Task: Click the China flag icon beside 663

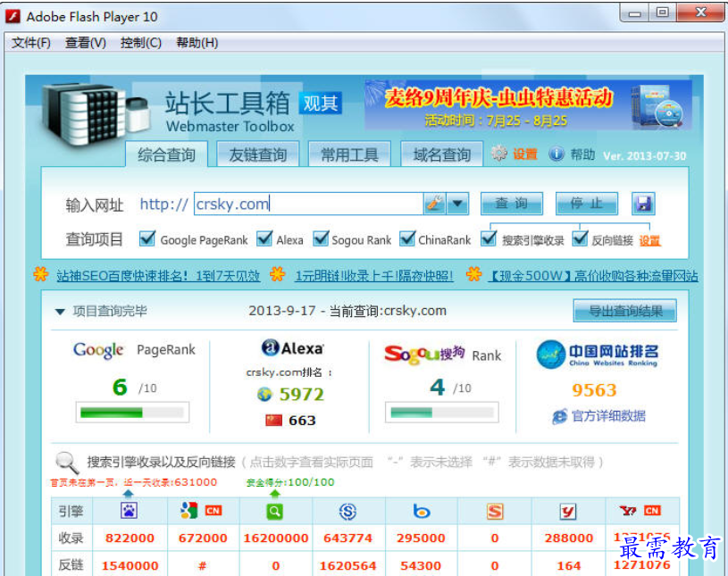Action: click(x=273, y=420)
